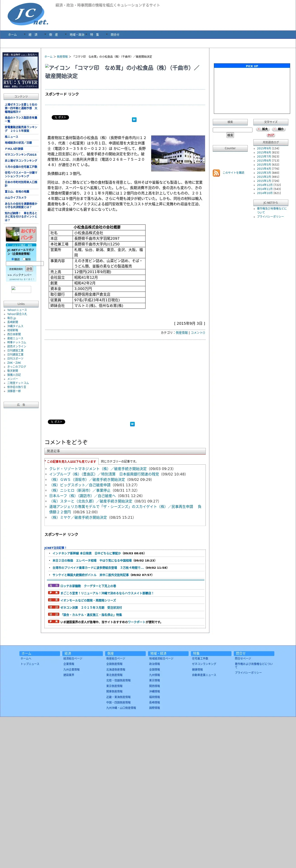The height and width of the screenshot is (868, 296).
Task: Focus the mail magazine email field
Action: click(x=25, y=263)
